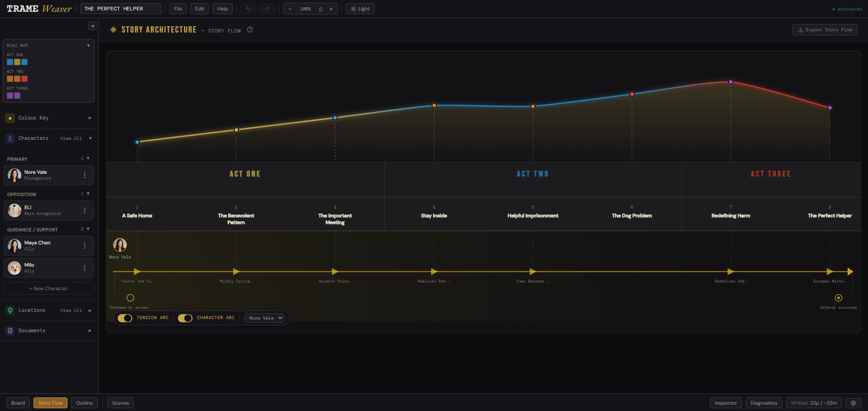Open Milo options menu dots
Screen dimensions: 868x411
[85, 268]
